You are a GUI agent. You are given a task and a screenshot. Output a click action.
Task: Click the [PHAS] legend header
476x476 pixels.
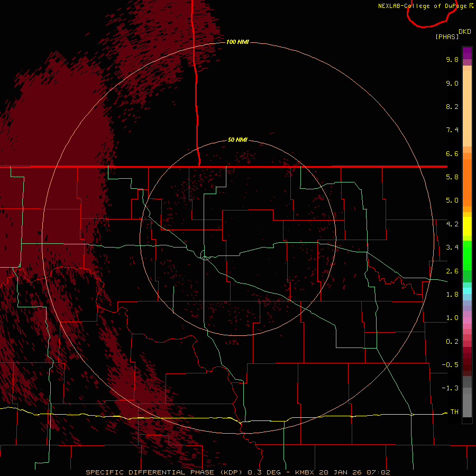coord(447,36)
